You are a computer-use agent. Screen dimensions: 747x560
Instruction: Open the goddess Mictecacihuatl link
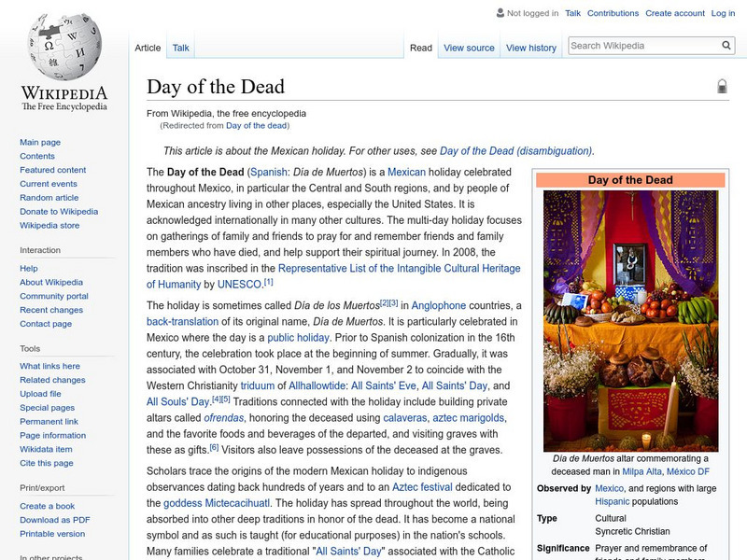pos(217,503)
